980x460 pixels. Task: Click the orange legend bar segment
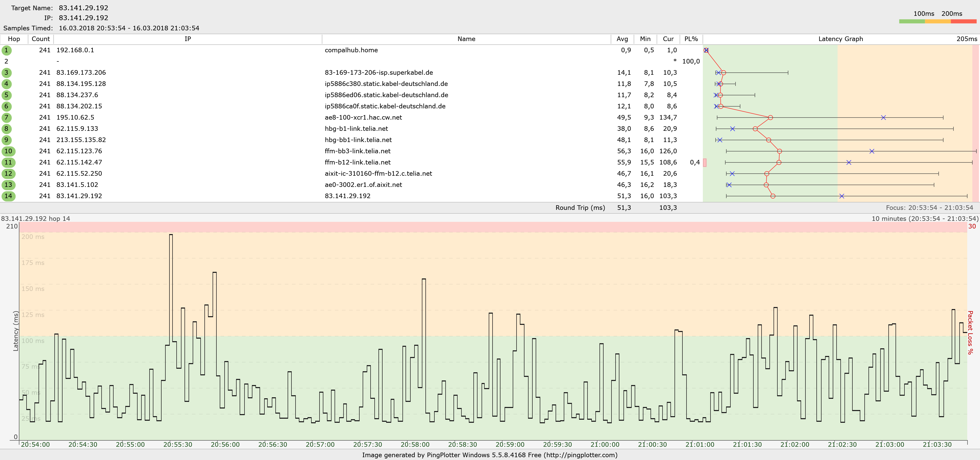938,21
